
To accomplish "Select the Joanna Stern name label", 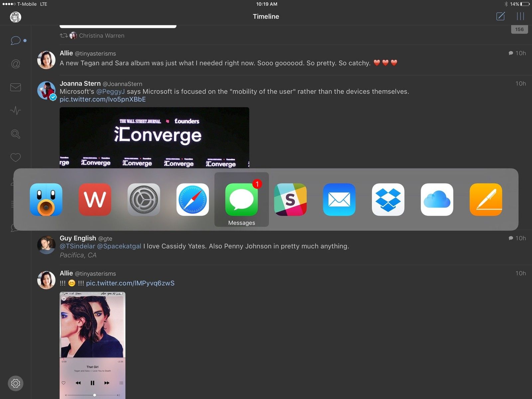I will point(80,84).
